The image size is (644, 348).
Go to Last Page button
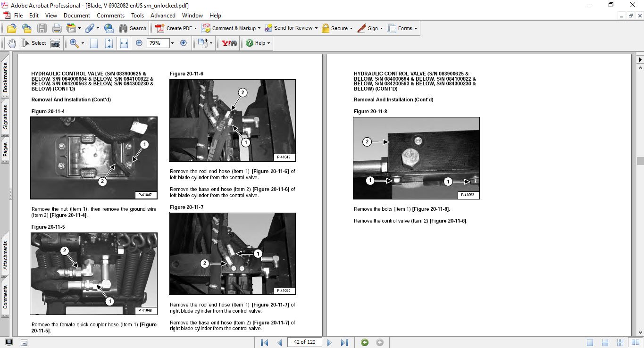pyautogui.click(x=344, y=342)
